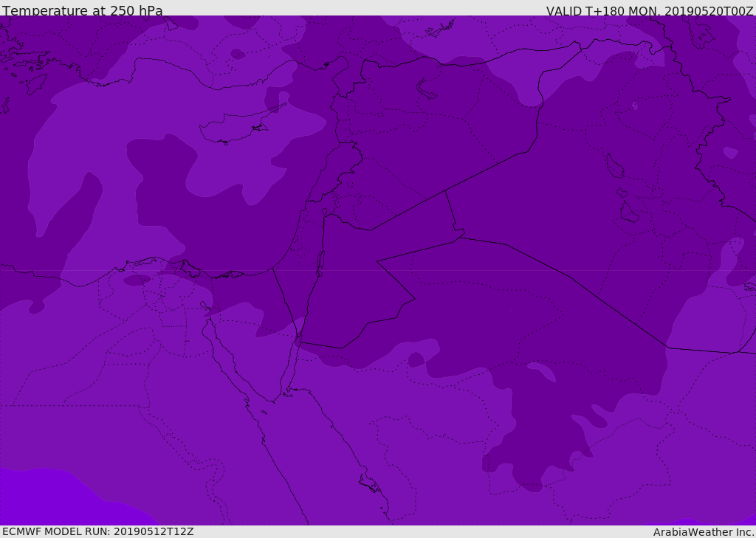Click the 'ECMWF MODEL RUN: 20190512T12Z' text
Viewport: 756px width, 538px height.
[x=98, y=531]
